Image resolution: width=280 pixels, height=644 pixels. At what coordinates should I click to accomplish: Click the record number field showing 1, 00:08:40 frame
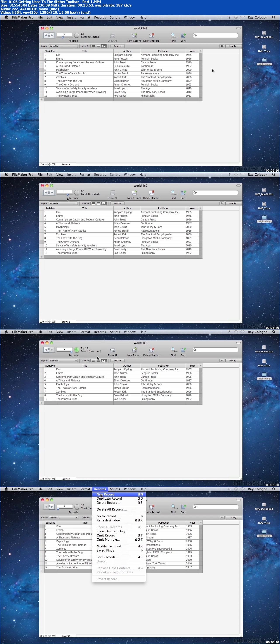coord(65,506)
